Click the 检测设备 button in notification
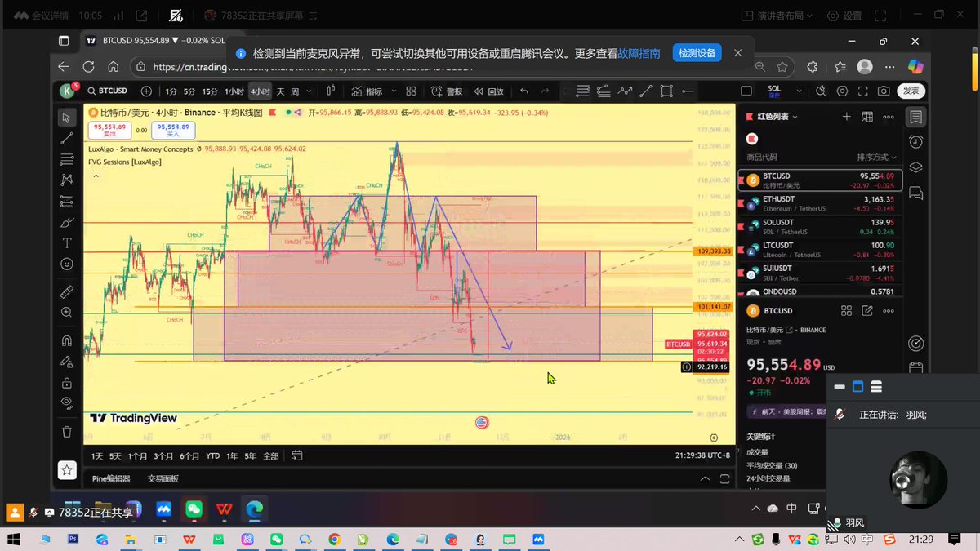 (697, 53)
